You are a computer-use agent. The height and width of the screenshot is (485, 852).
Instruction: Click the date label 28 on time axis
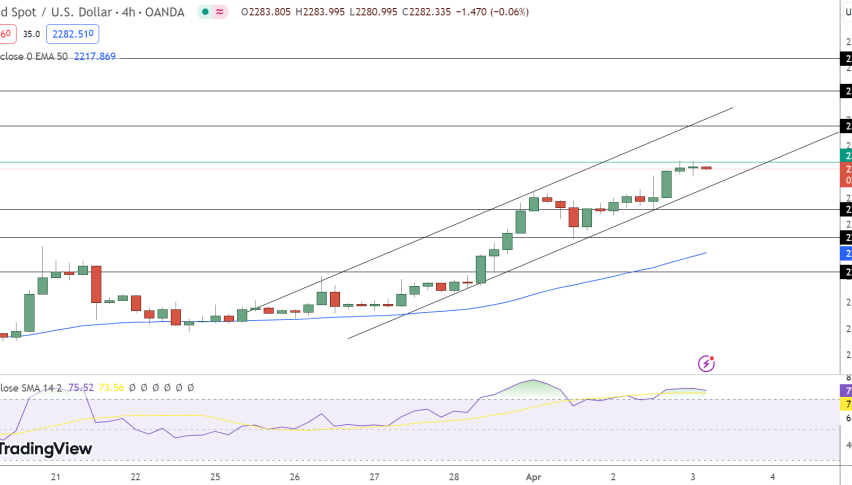[454, 477]
